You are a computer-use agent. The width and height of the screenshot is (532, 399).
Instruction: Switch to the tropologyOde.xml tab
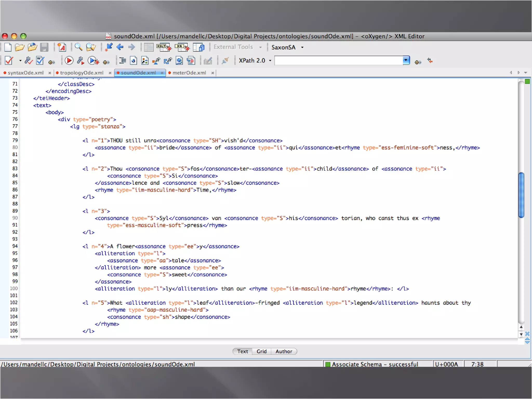pos(82,73)
